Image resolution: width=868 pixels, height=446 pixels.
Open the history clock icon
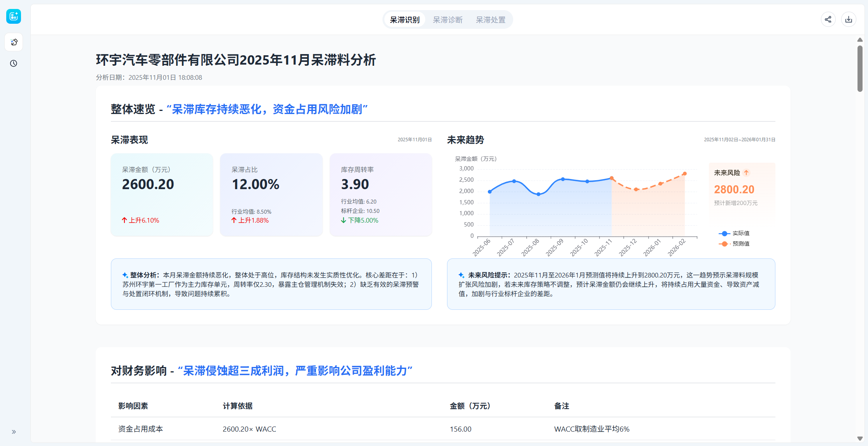point(14,63)
